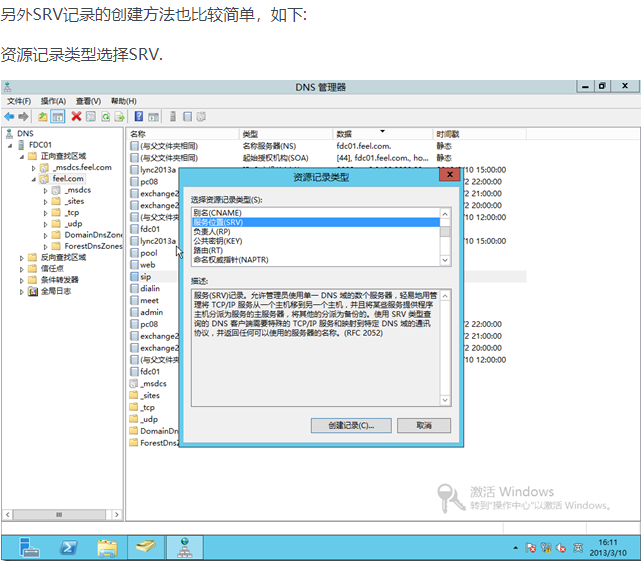Click the New Server tower icon in the toolbar

pyautogui.click(x=173, y=117)
